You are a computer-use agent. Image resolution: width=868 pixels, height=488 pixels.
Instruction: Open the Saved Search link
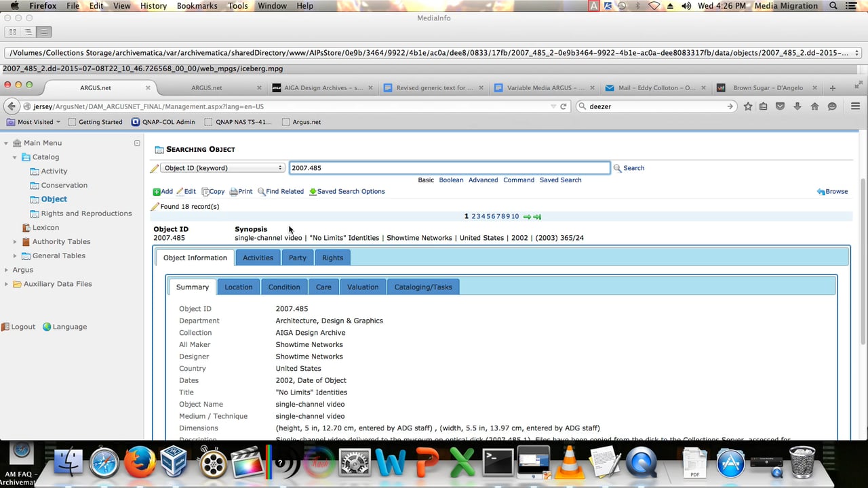[560, 180]
